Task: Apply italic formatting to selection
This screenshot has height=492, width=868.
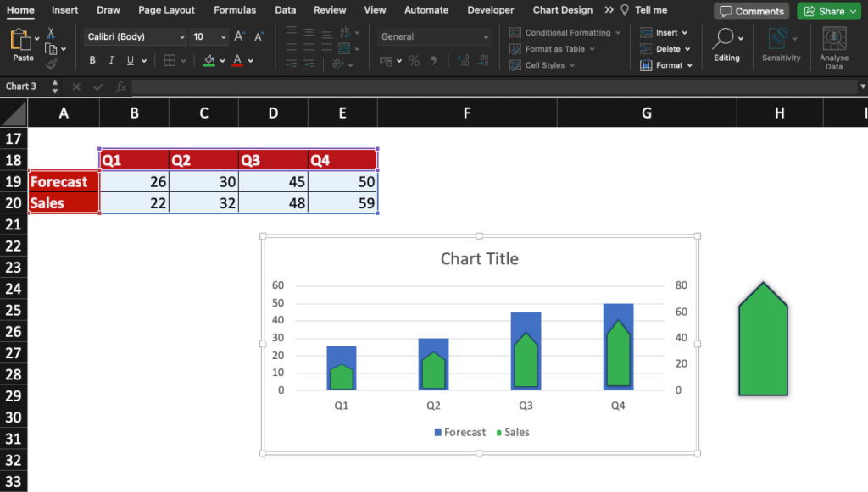Action: (111, 59)
